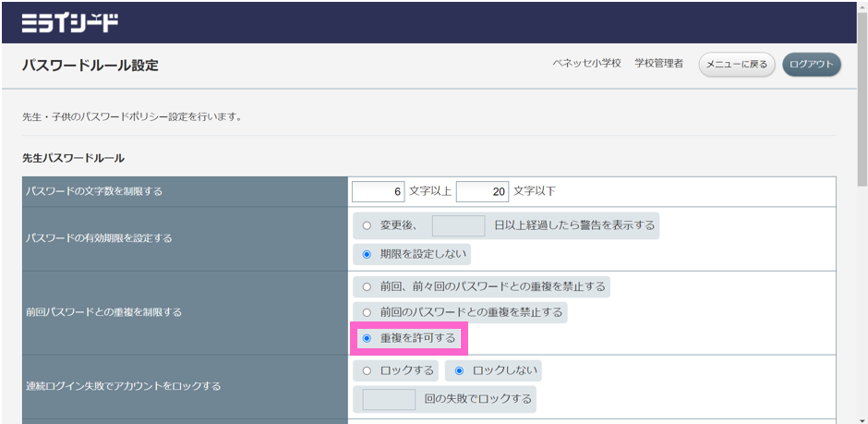Select the 変更後 days-elapsed warning radio button
This screenshot has width=868, height=424.
click(367, 225)
